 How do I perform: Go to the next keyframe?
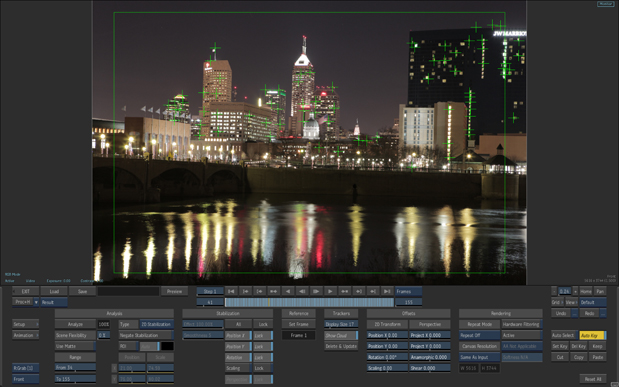click(x=344, y=291)
